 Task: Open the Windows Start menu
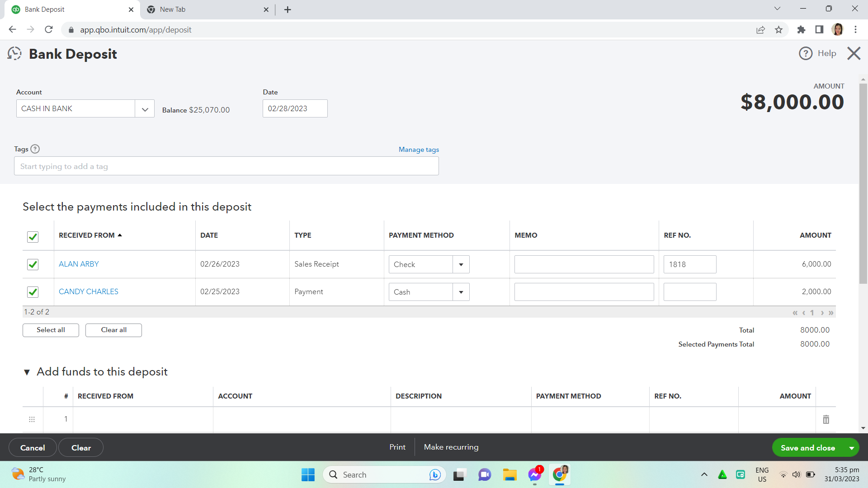308,475
